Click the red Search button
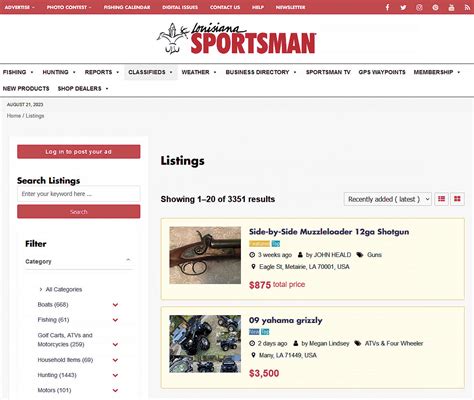The image size is (474, 400). tap(79, 212)
